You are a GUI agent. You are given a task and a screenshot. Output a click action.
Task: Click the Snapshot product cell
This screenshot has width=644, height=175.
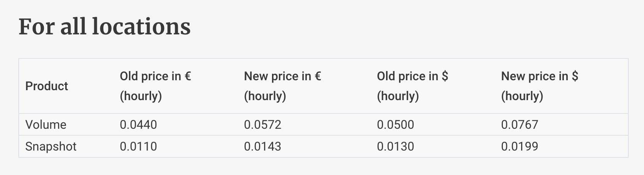click(51, 146)
